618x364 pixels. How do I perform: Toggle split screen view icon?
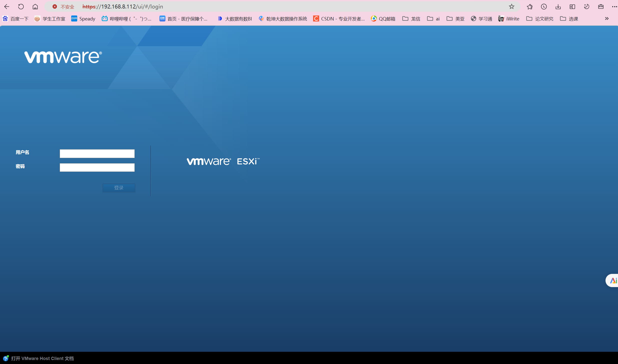point(572,7)
